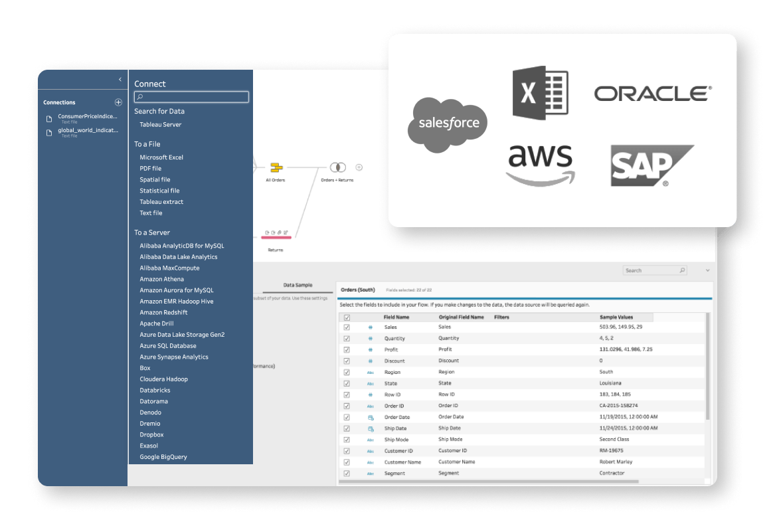The width and height of the screenshot is (777, 532).
Task: Change the Region field Abc type icon
Action: pyautogui.click(x=370, y=373)
